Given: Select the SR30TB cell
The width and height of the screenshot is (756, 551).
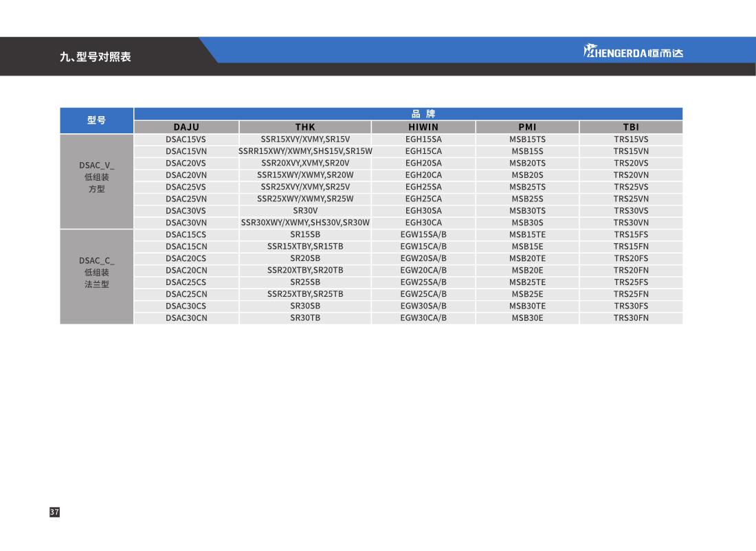Looking at the screenshot, I should point(305,318).
